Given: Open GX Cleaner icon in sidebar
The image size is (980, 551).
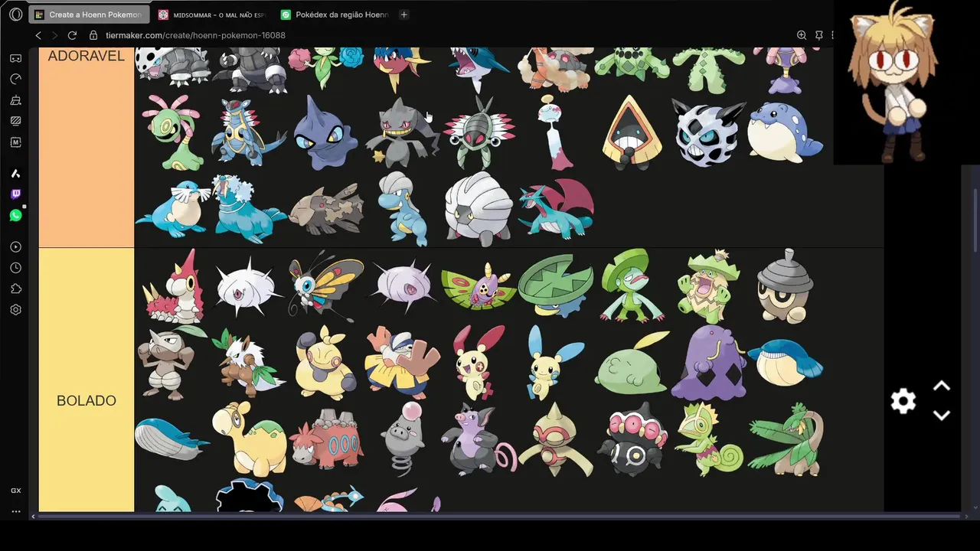Looking at the screenshot, I should [15, 100].
